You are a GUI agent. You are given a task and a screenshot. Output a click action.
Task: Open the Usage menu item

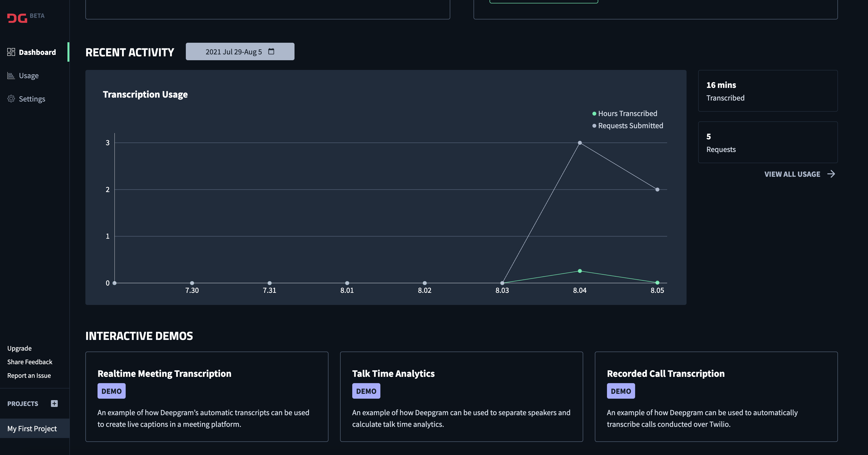[x=29, y=76]
